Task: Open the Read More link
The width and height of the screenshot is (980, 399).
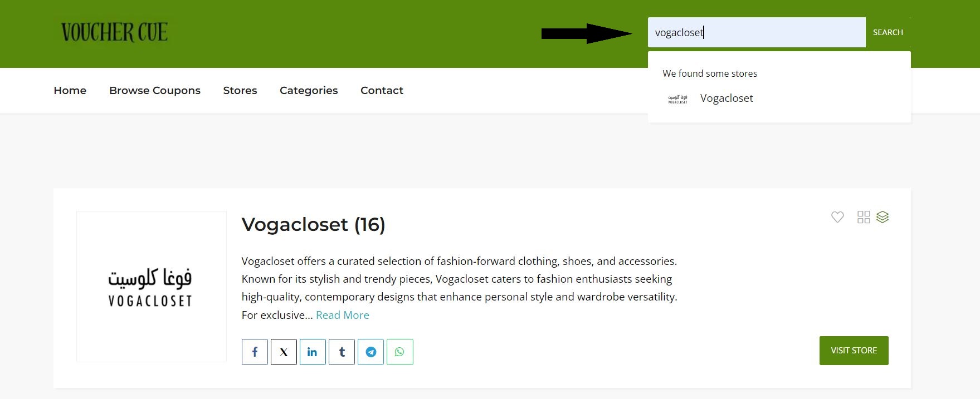Action: 342,315
